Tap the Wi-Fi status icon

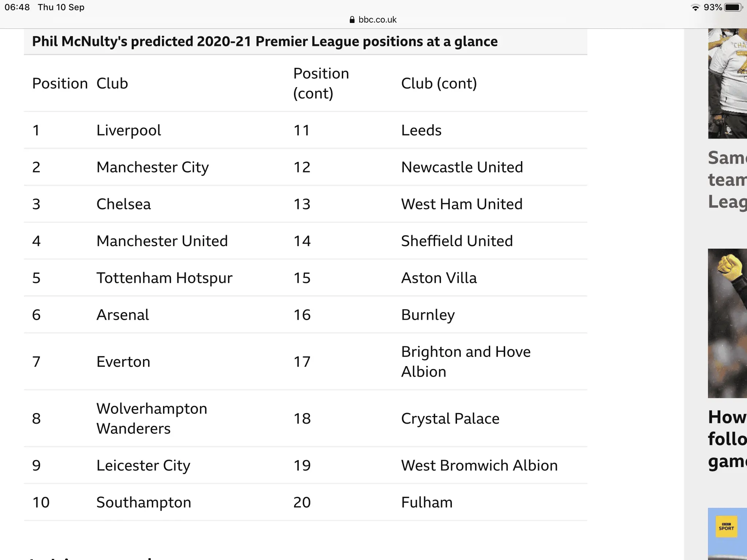(696, 8)
